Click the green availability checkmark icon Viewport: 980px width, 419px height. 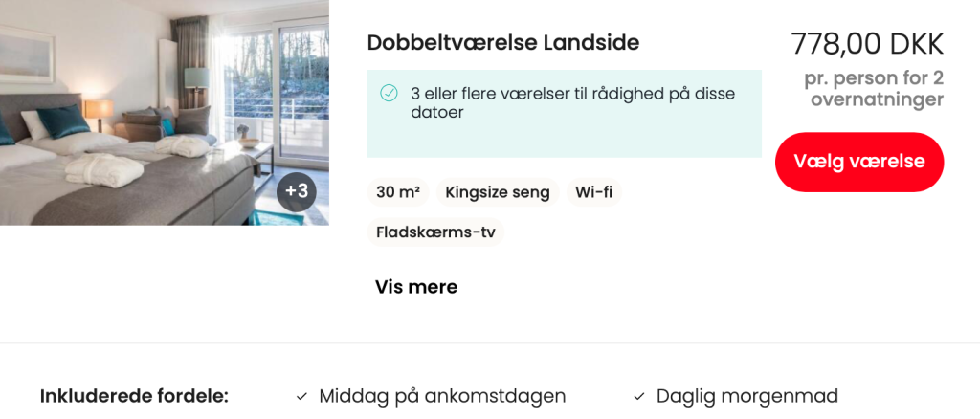389,93
